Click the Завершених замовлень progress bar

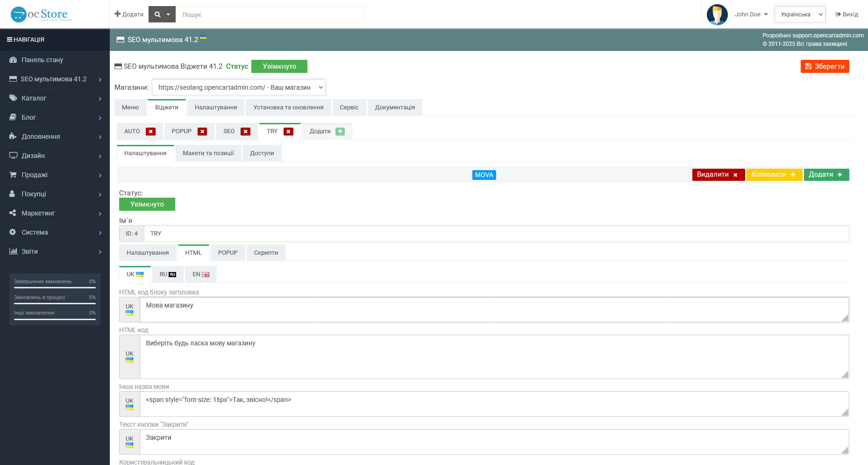tap(55, 288)
